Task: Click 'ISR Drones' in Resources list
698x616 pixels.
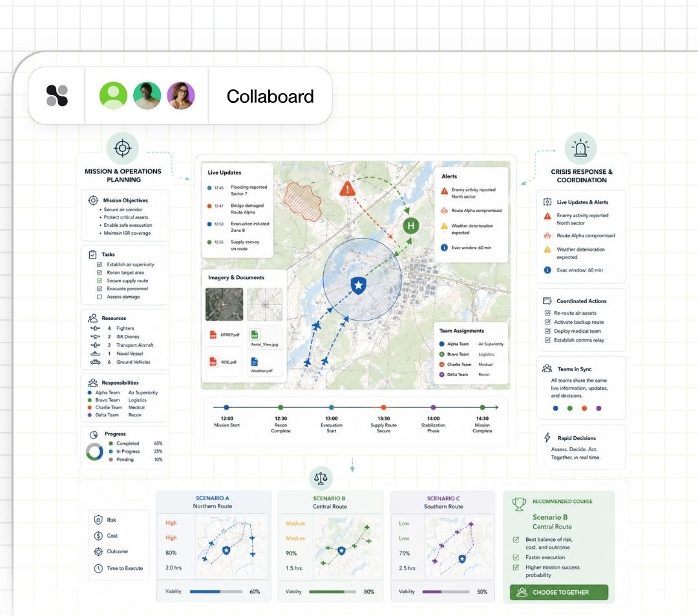Action: [x=128, y=337]
